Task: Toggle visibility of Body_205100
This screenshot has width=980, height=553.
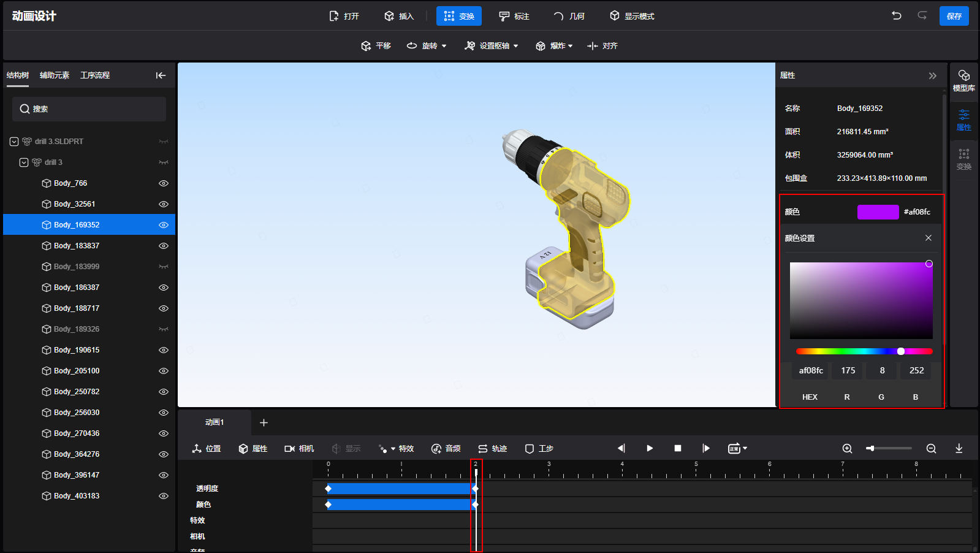Action: pyautogui.click(x=164, y=371)
